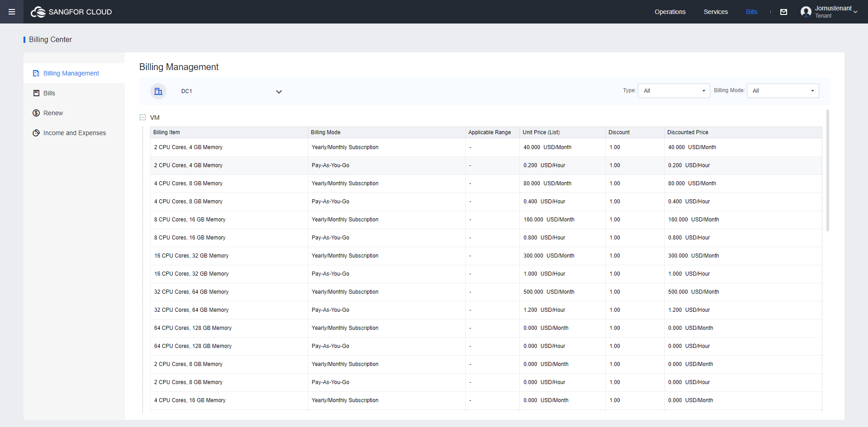Open Income and Expenses page
This screenshot has height=427, width=868.
(x=74, y=133)
